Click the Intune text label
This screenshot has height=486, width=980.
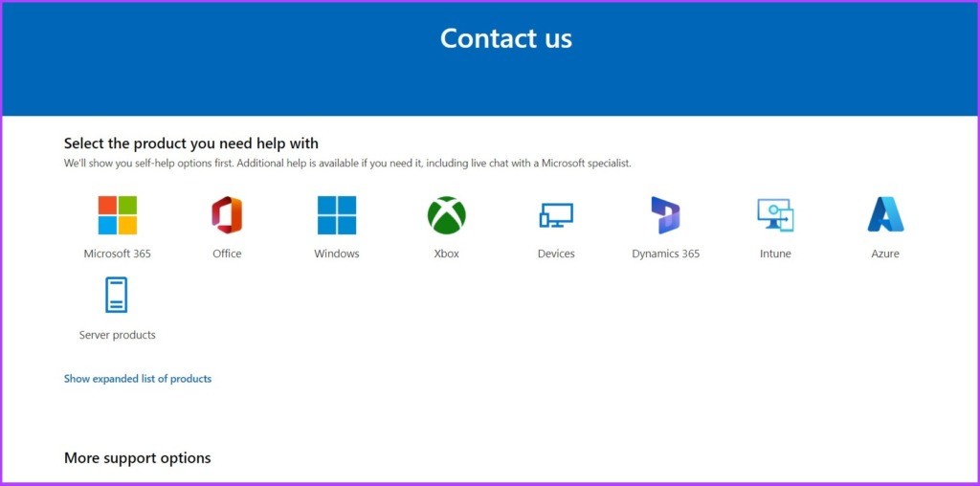[775, 254]
